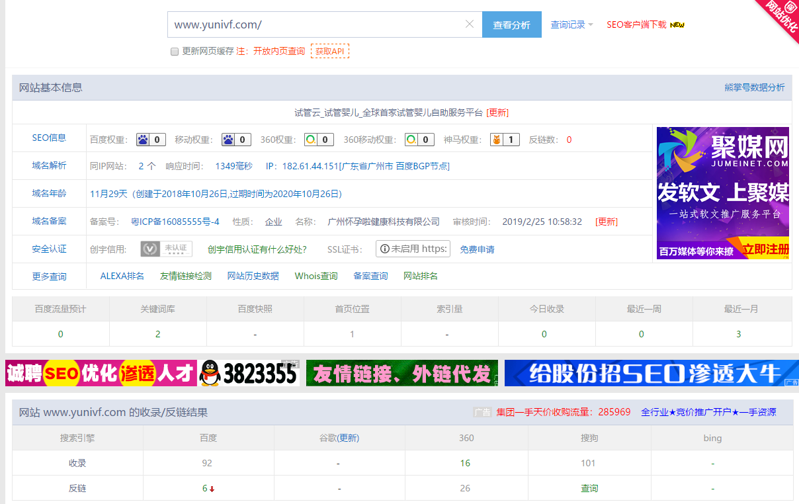Screen dimensions: 799x504
Task: Click 今日收录 value 0
Action: tap(544, 334)
